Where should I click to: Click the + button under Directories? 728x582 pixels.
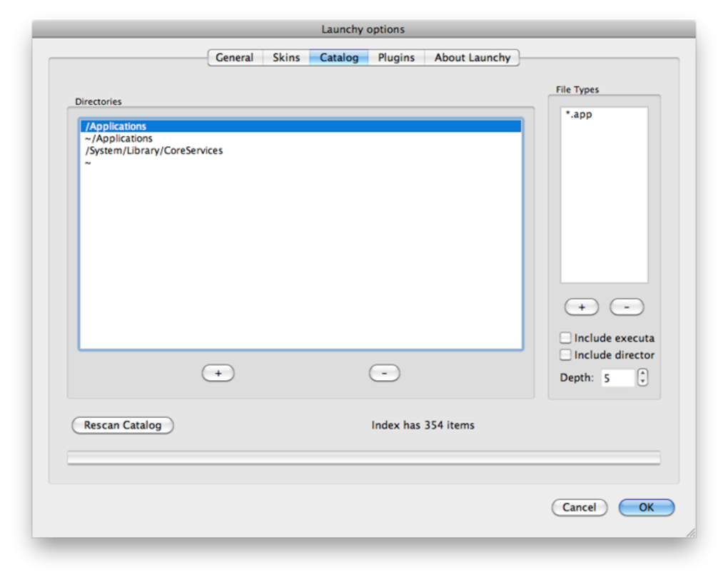tap(218, 372)
